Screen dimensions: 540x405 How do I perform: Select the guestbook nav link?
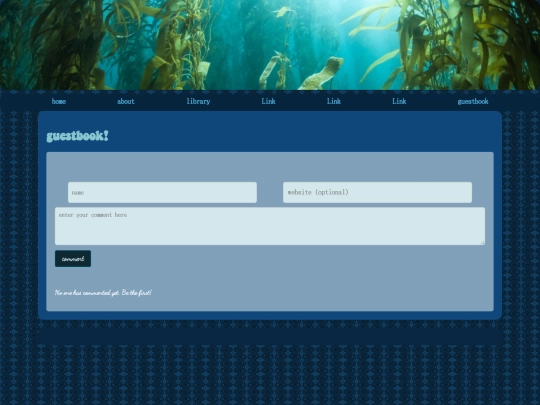(473, 101)
